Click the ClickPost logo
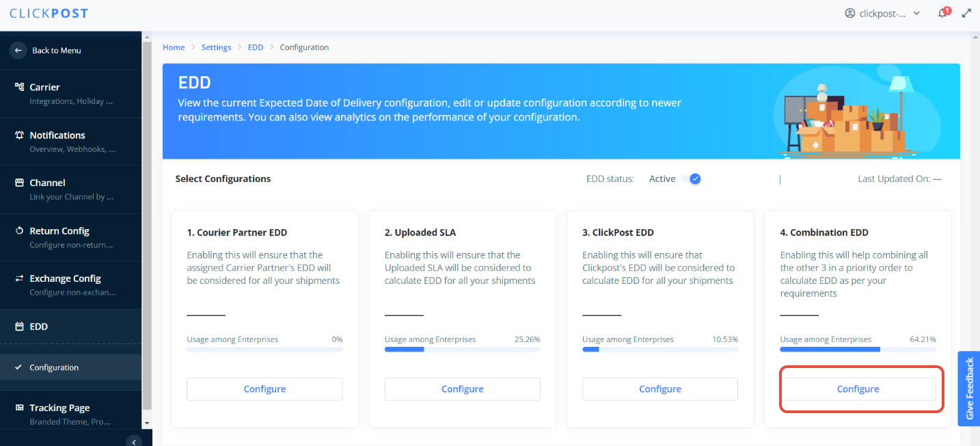Viewport: 980px width, 446px height. pyautogui.click(x=49, y=14)
